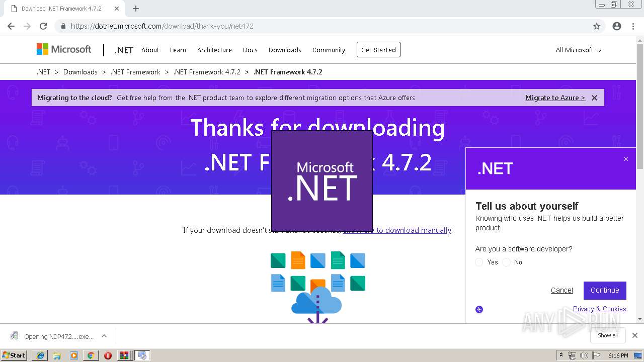This screenshot has width=644, height=362.
Task: Click the page vertical scrollbar thumb
Action: pyautogui.click(x=640, y=106)
